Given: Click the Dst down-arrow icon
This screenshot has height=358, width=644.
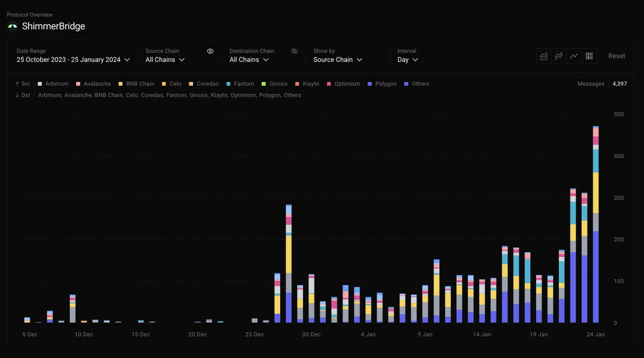Looking at the screenshot, I should coord(17,95).
